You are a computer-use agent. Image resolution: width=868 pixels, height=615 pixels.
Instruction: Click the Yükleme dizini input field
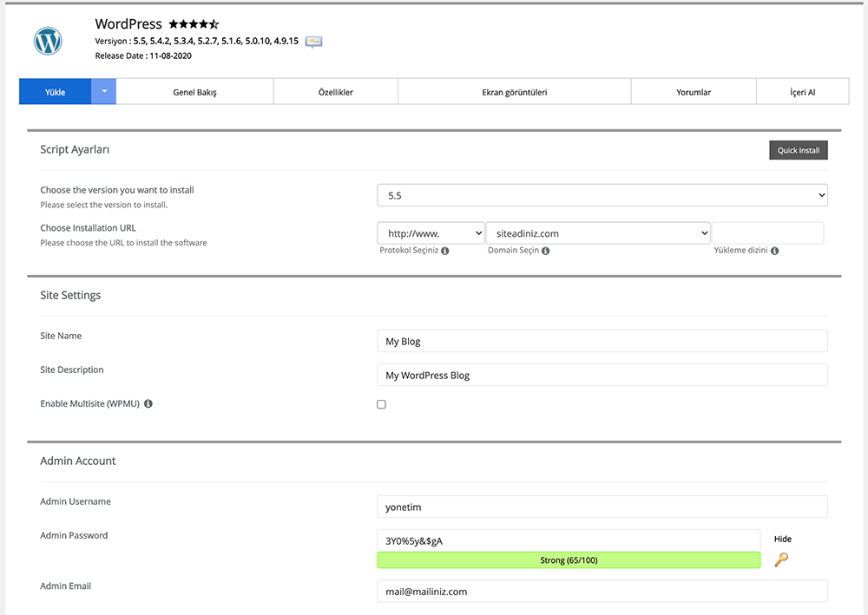767,232
